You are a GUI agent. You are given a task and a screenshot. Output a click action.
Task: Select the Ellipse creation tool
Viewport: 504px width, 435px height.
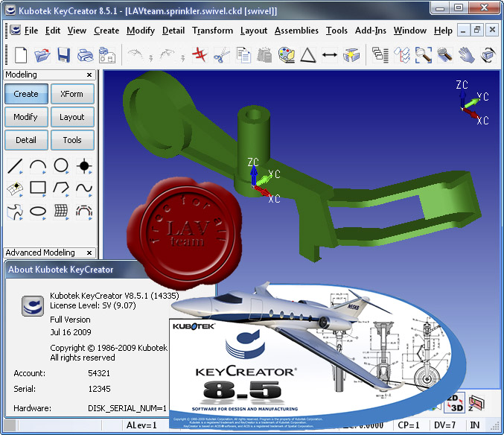point(38,212)
